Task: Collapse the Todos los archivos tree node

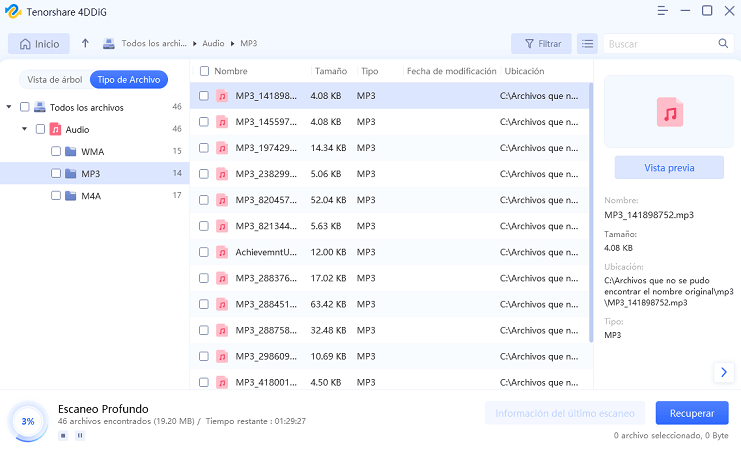Action: 9,107
